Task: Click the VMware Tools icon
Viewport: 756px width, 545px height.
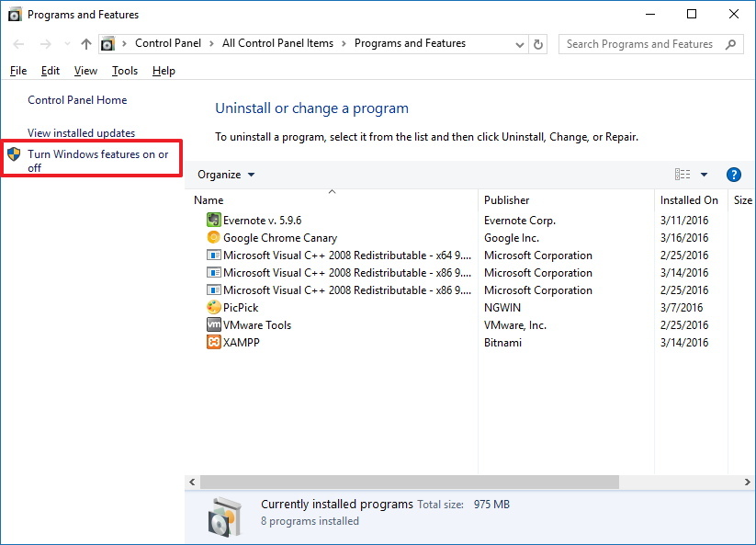Action: click(212, 324)
